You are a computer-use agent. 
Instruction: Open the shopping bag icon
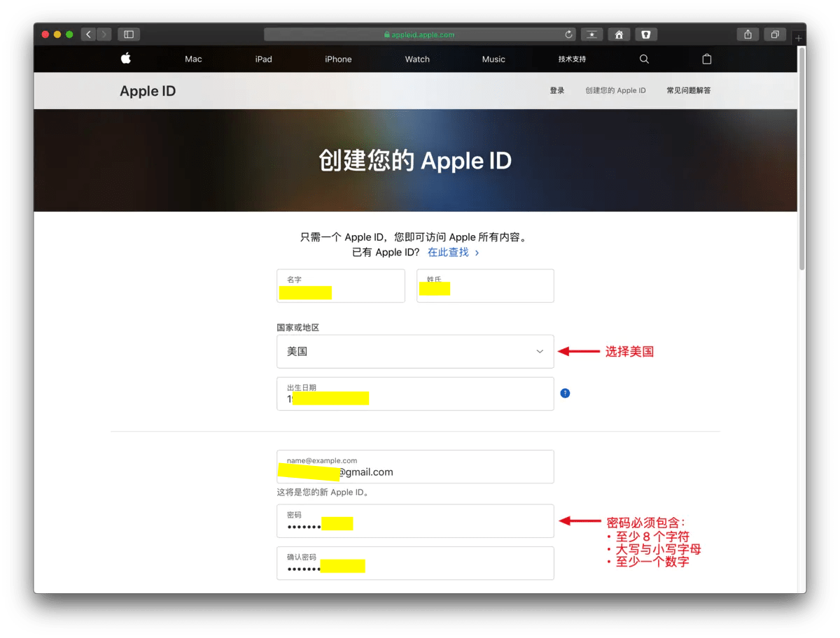(706, 59)
